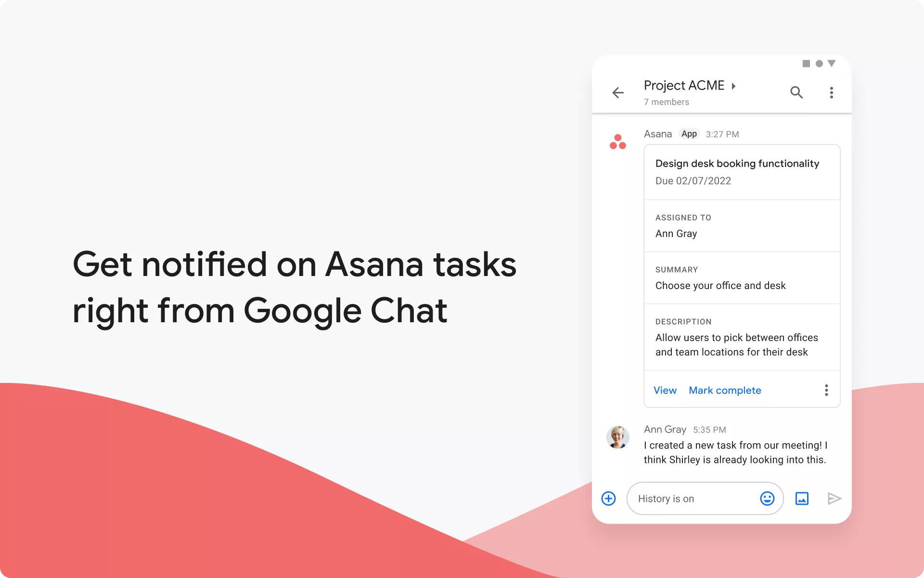Click View to open task in Asana
The height and width of the screenshot is (578, 924).
[665, 390]
